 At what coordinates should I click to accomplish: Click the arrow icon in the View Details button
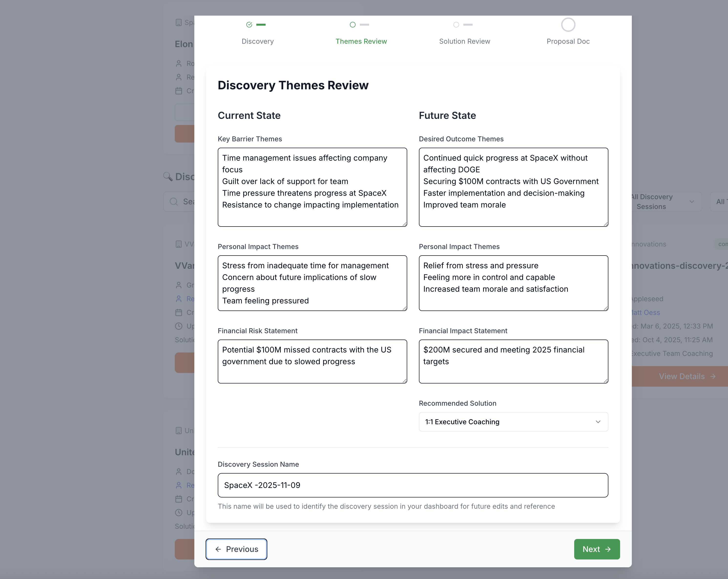coord(713,376)
